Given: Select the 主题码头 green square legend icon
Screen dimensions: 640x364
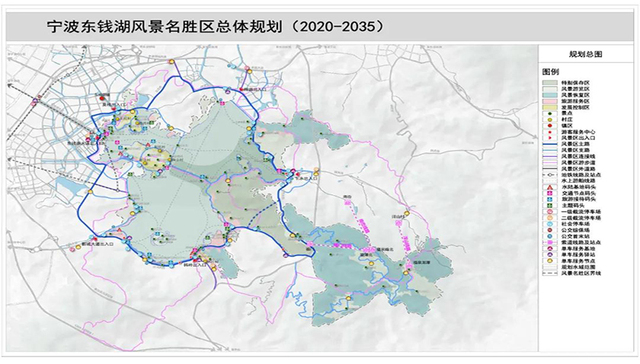Looking at the screenshot, I should [550, 206].
